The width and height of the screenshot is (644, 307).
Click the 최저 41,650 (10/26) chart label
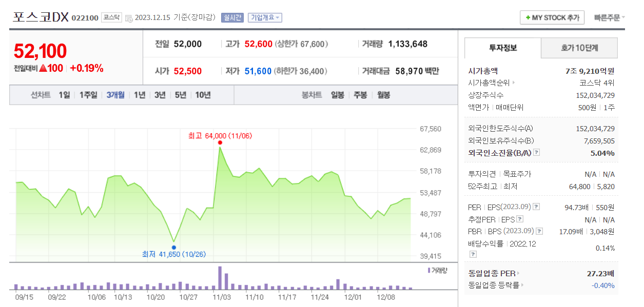click(x=173, y=254)
